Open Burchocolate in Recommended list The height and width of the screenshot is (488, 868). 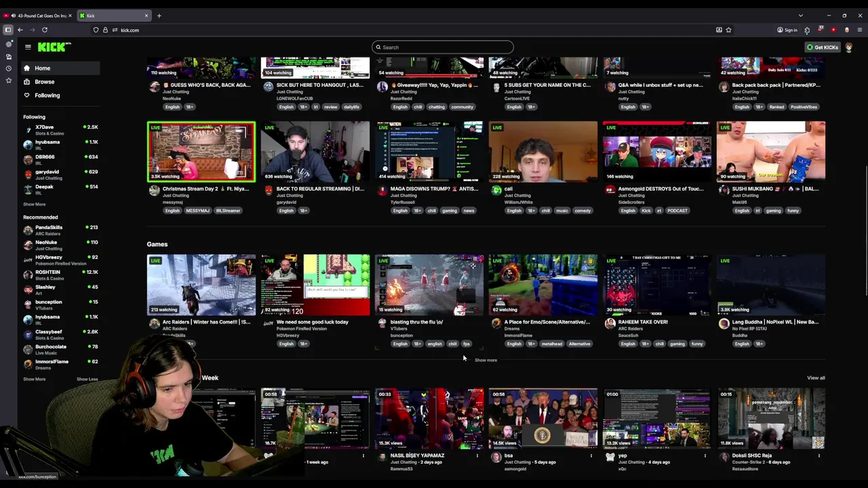pos(60,349)
